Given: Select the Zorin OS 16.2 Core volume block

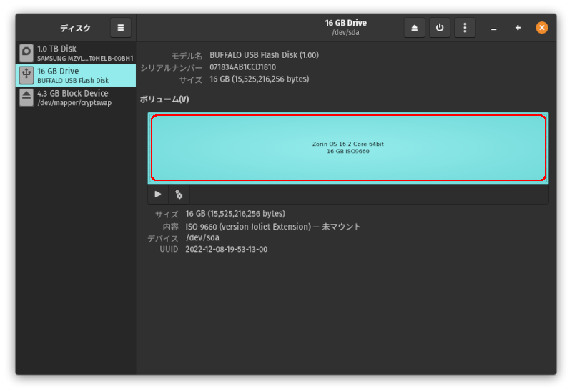Looking at the screenshot, I should coord(348,148).
